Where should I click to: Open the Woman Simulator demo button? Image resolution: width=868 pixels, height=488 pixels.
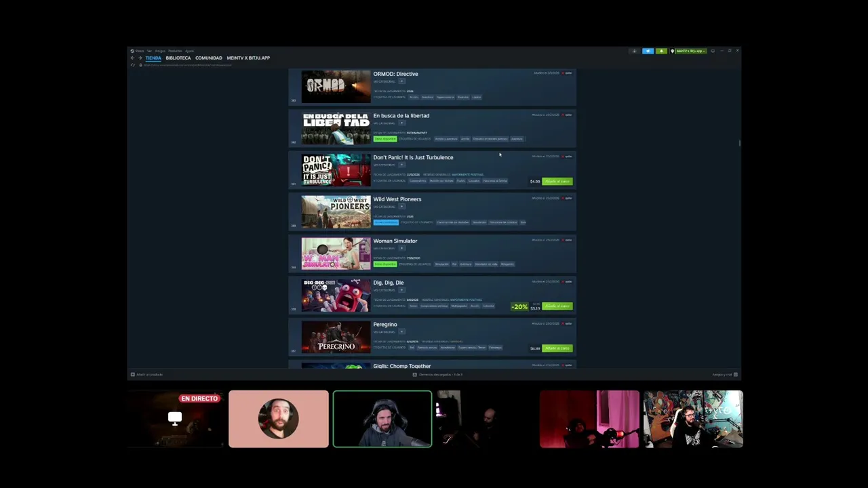[x=384, y=264]
